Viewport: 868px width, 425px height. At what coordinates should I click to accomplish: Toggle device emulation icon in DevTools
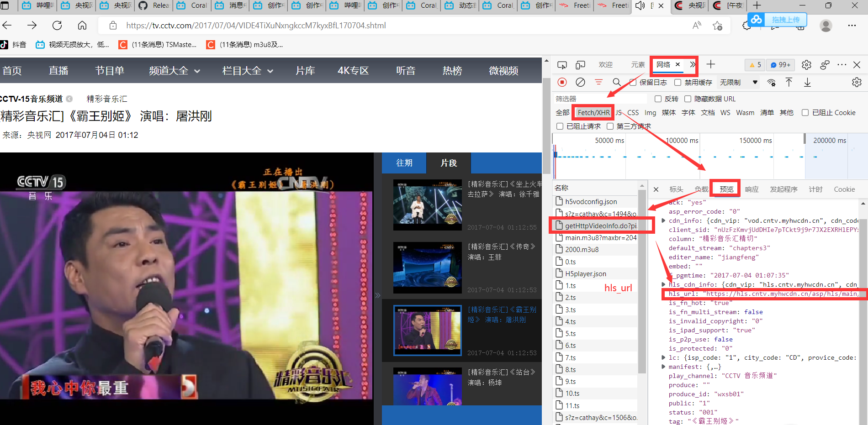pos(580,65)
